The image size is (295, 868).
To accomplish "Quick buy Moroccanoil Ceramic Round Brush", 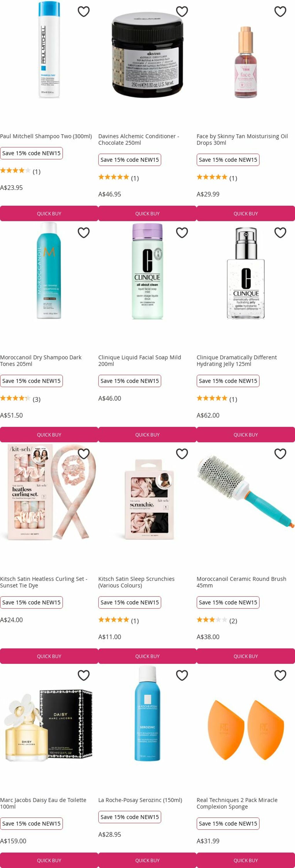I will point(246,656).
